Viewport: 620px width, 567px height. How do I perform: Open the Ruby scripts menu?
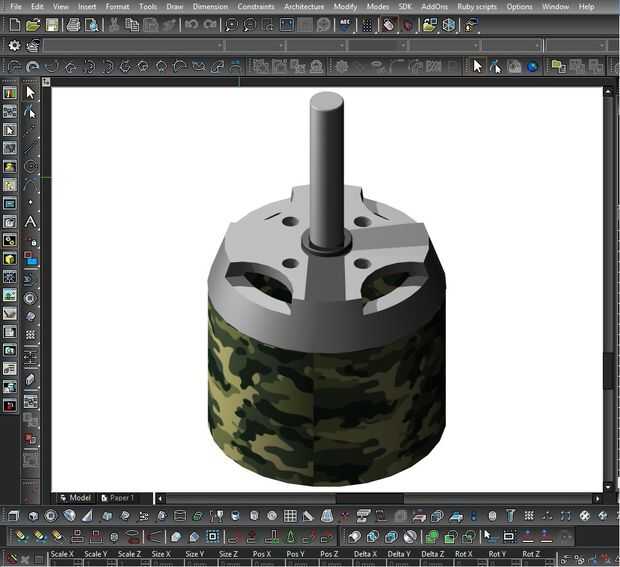tap(477, 6)
